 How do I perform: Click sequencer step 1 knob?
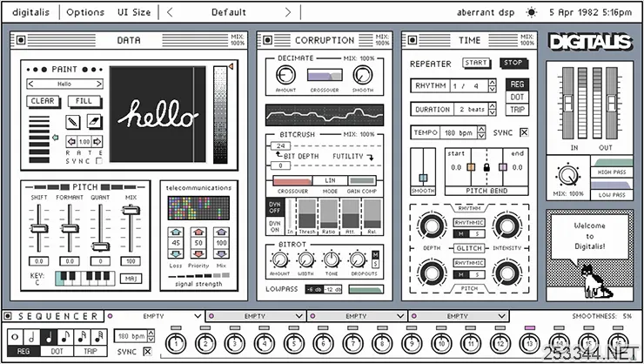tap(176, 344)
